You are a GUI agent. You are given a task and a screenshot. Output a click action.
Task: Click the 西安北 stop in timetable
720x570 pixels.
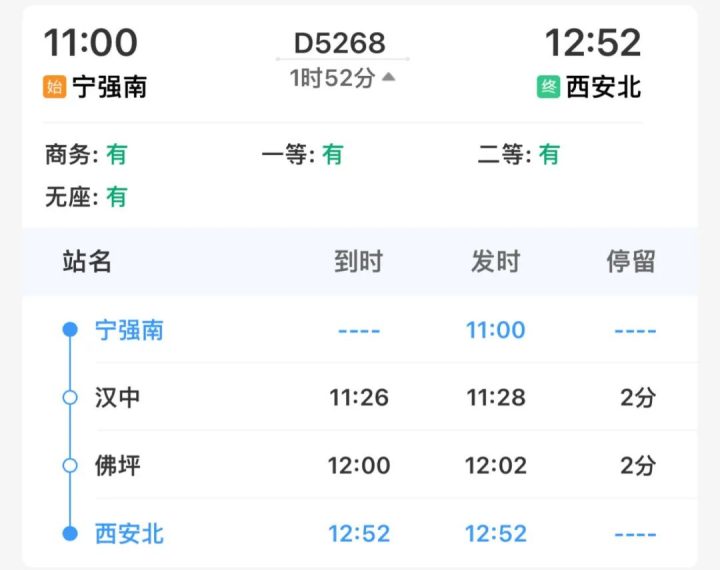coord(129,533)
